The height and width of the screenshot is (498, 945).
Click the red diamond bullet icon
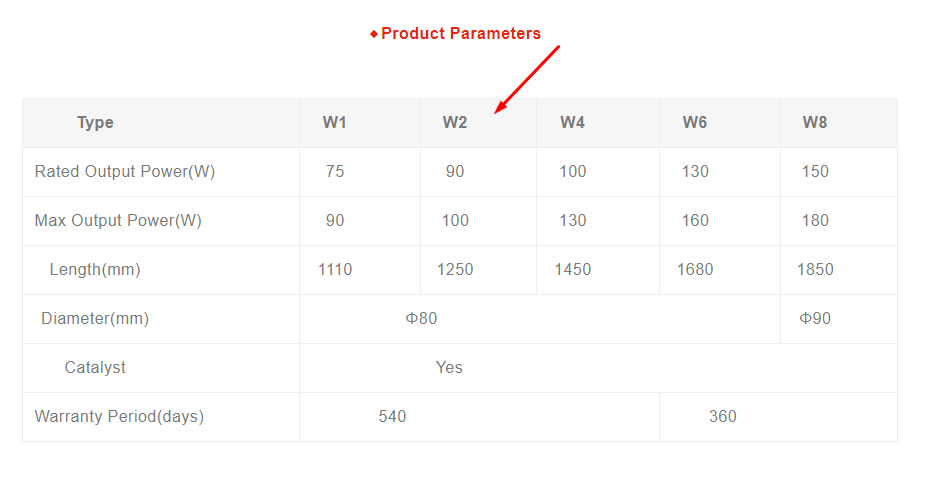click(374, 34)
